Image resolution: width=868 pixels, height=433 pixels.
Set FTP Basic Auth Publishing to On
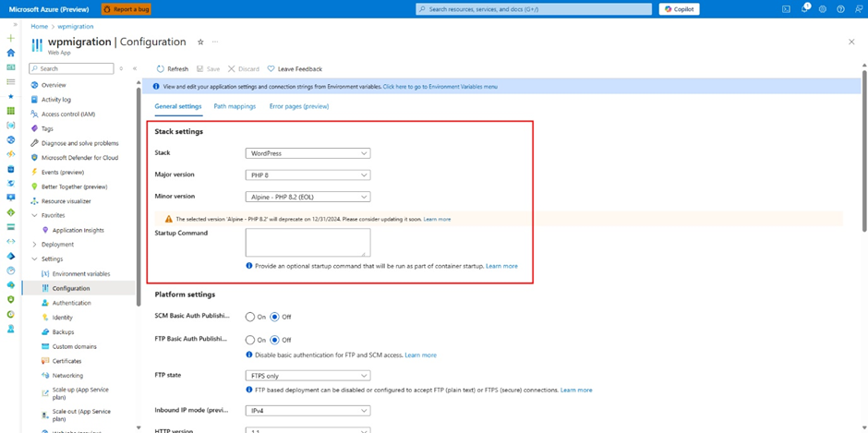[x=250, y=340]
